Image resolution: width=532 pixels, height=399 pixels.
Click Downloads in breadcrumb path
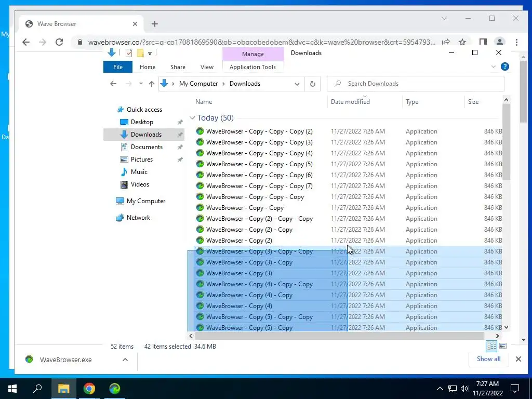pyautogui.click(x=245, y=84)
